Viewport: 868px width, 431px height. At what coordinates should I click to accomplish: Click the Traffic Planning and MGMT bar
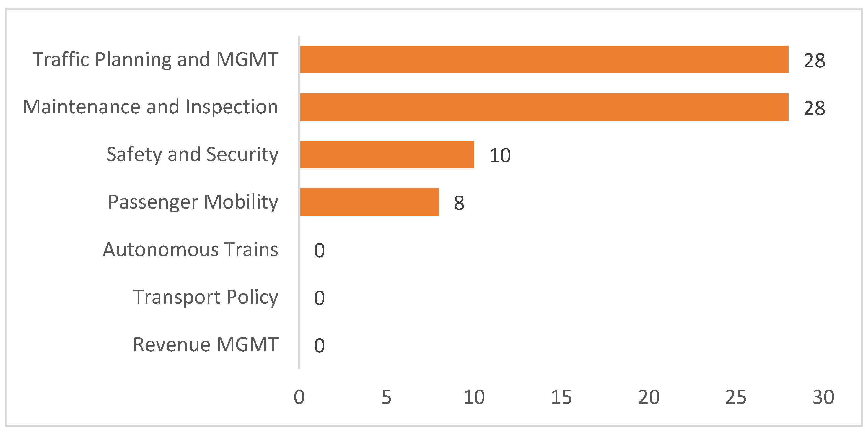(x=544, y=60)
